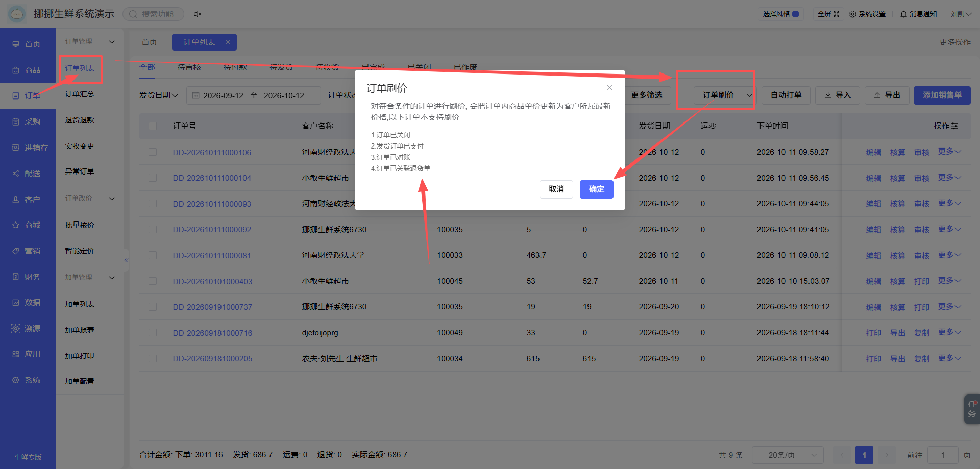The image size is (980, 469).
Task: Switch to the 已作废 order tab
Action: tap(465, 67)
